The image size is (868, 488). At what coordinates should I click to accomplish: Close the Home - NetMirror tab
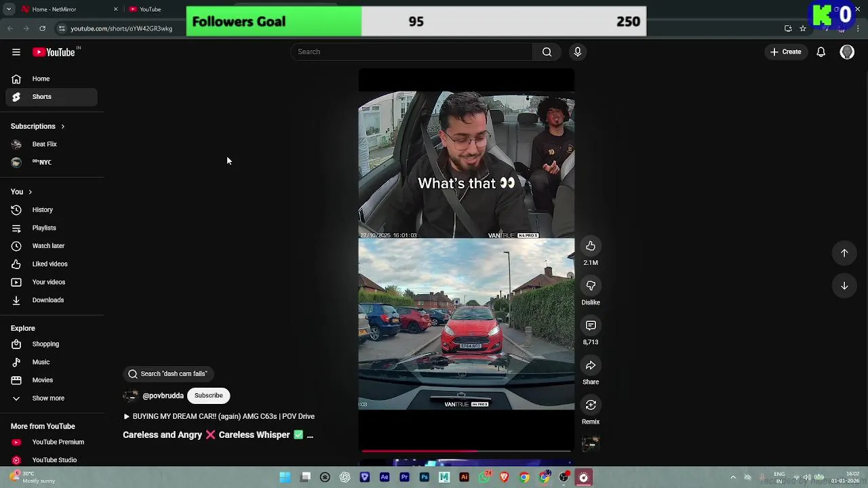pos(115,9)
